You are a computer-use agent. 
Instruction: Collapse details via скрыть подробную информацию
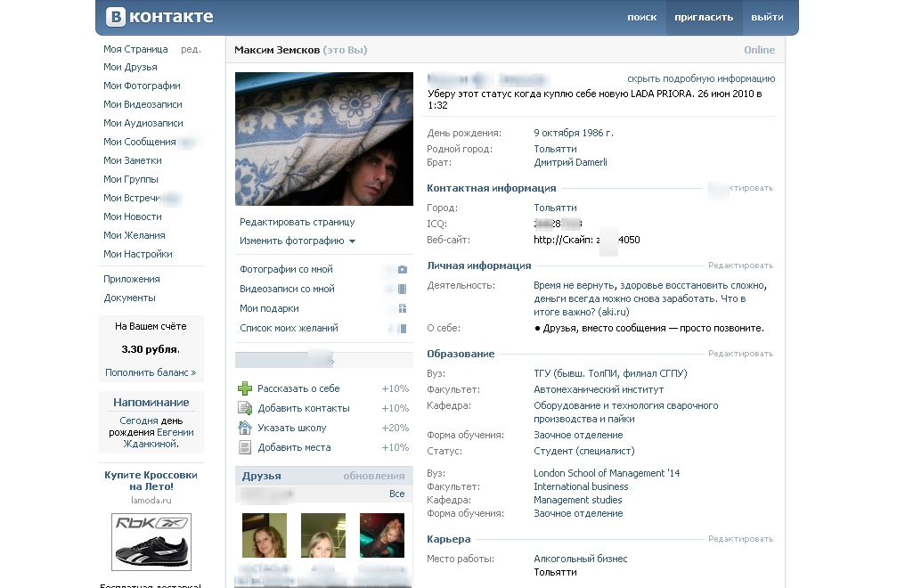[x=700, y=79]
